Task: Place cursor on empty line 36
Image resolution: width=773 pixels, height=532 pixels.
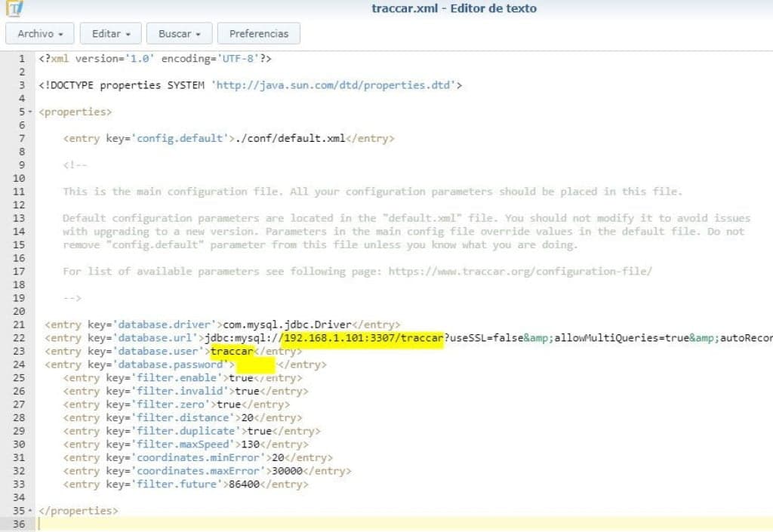Action: click(x=405, y=524)
